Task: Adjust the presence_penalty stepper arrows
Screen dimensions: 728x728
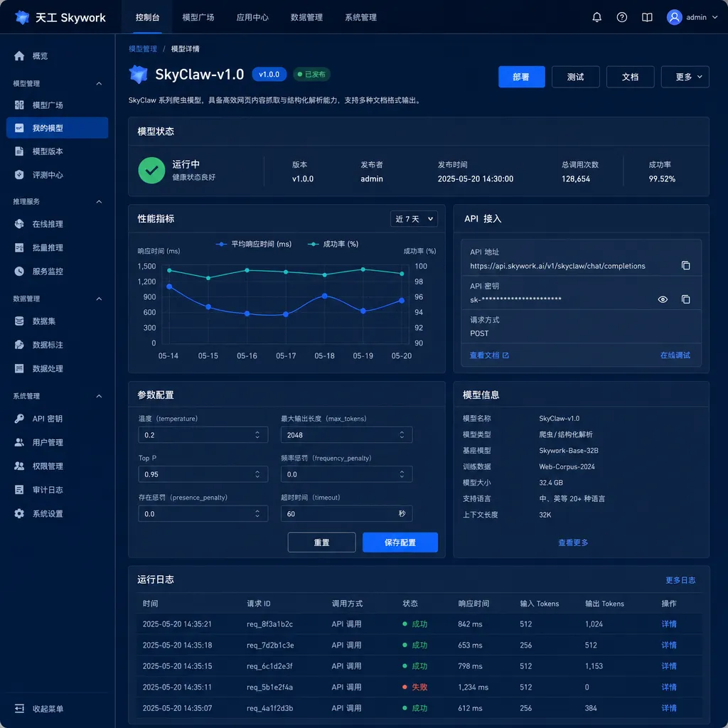Action: coord(257,513)
